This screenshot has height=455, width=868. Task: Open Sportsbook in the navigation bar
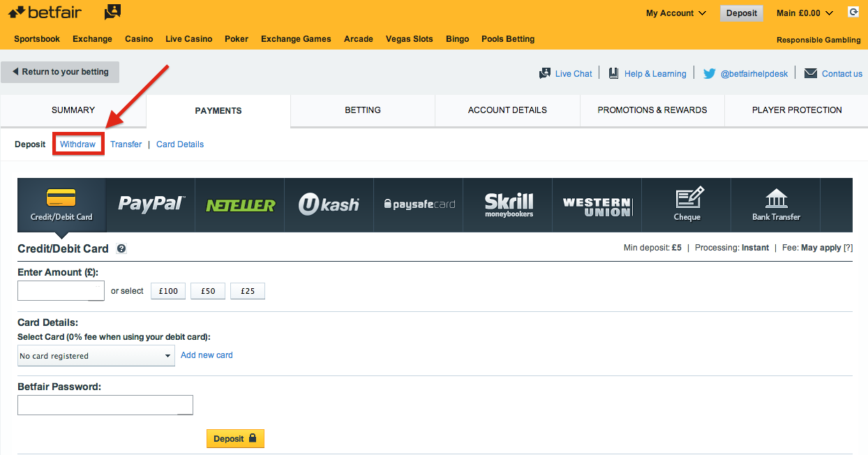(37, 39)
